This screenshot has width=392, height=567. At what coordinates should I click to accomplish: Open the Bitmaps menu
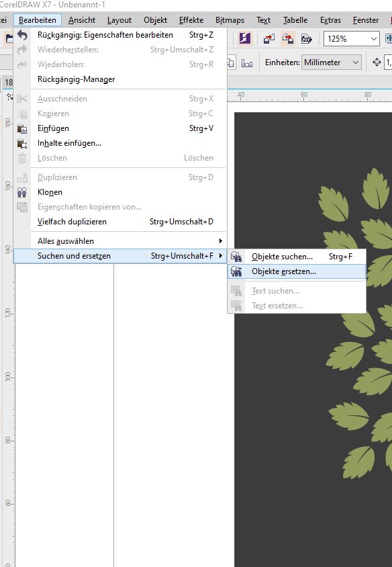coord(230,20)
